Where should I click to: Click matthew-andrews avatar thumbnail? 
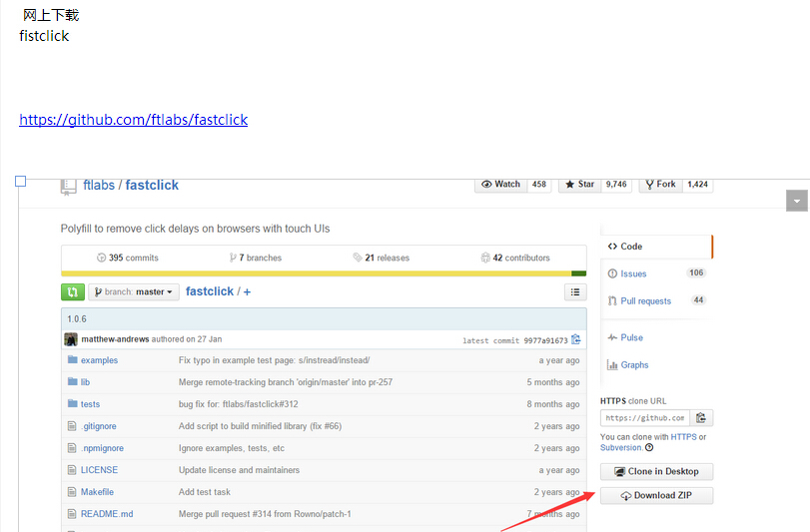pos(71,339)
